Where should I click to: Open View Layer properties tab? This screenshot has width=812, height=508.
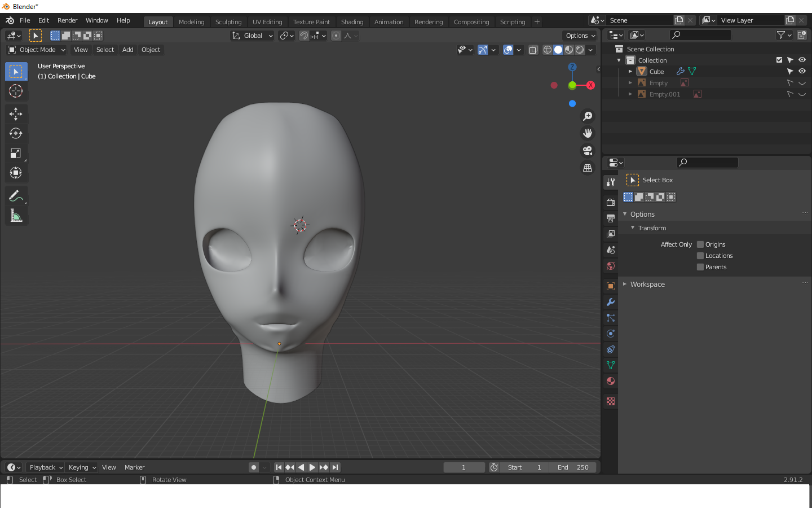[611, 234]
